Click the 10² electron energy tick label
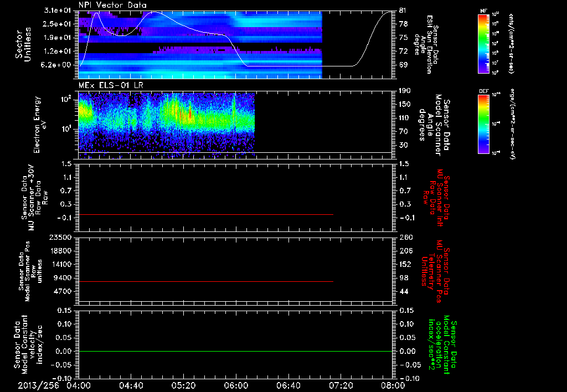 point(67,99)
